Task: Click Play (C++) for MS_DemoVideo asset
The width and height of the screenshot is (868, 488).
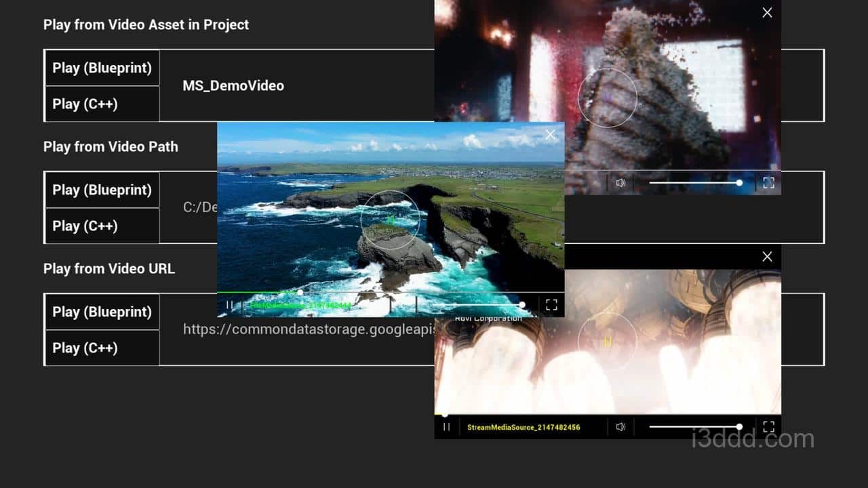Action: 102,104
